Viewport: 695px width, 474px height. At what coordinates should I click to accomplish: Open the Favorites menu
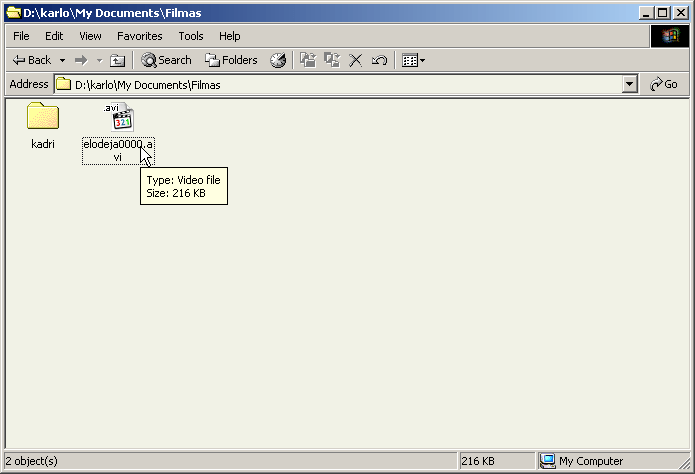140,36
